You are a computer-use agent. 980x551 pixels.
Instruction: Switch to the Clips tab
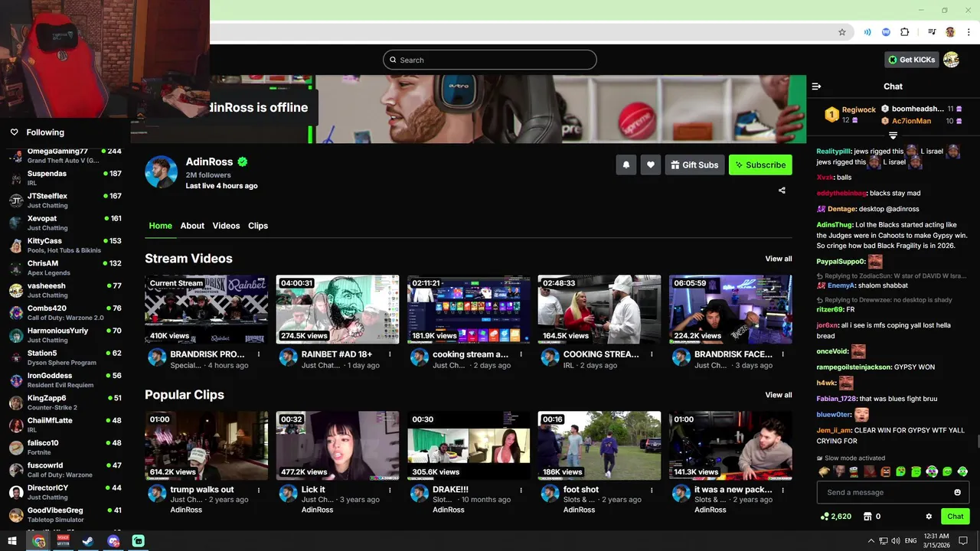[258, 226]
